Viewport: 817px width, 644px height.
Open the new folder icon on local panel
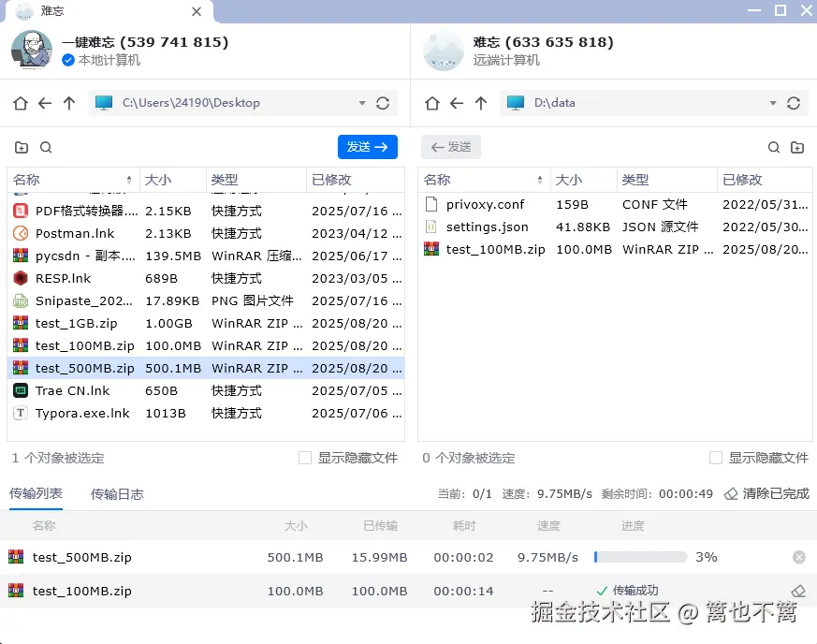pyautogui.click(x=21, y=147)
